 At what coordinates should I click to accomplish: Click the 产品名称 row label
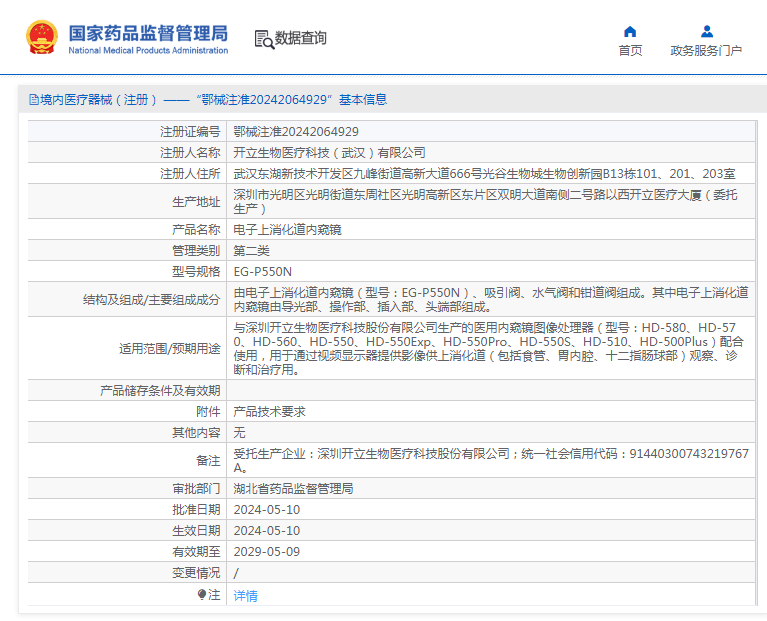click(196, 229)
